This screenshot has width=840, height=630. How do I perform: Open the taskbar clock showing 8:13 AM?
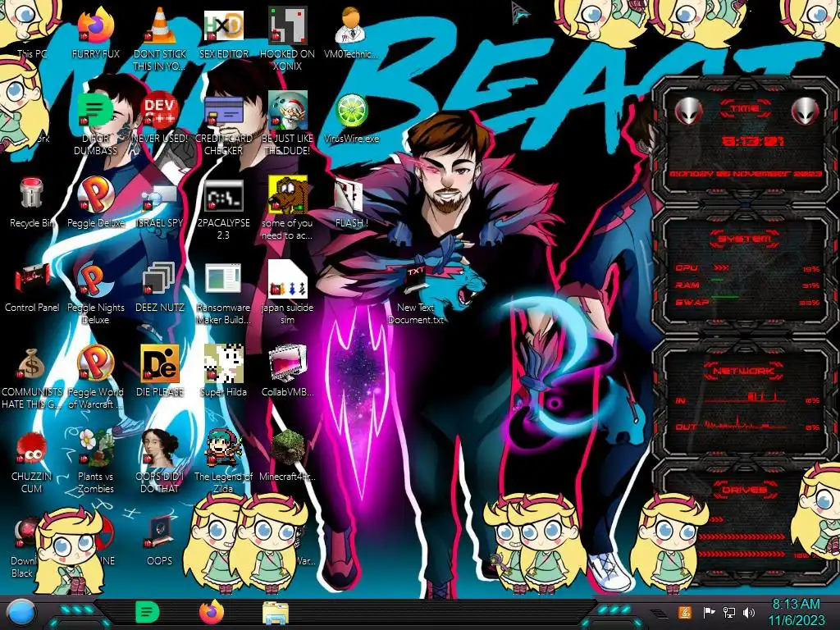(797, 612)
